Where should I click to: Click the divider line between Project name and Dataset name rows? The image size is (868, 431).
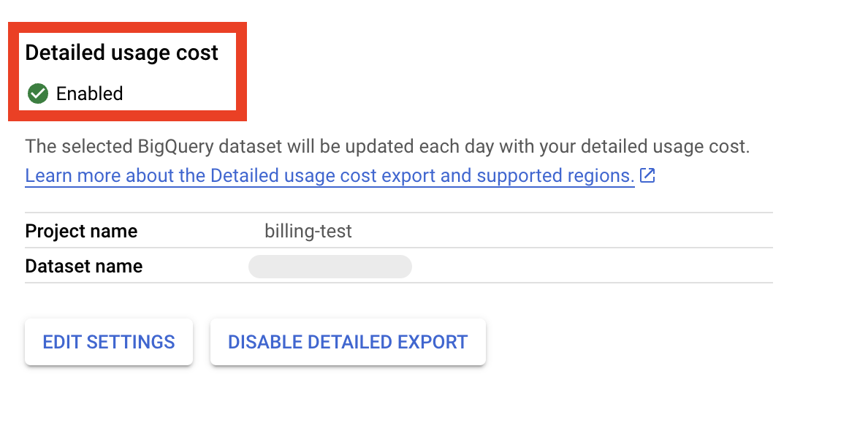pyautogui.click(x=398, y=248)
